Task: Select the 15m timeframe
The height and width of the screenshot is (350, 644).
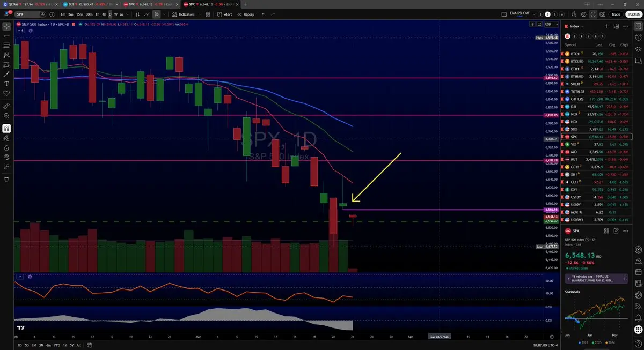Action: tap(79, 14)
